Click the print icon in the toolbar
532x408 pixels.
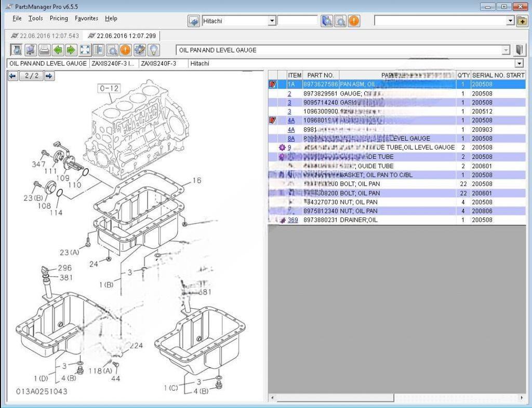(44, 50)
